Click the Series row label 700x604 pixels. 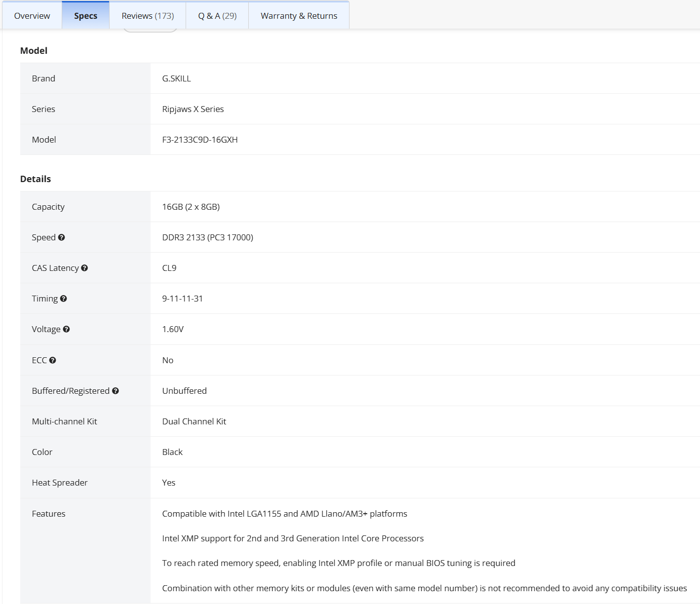point(43,109)
